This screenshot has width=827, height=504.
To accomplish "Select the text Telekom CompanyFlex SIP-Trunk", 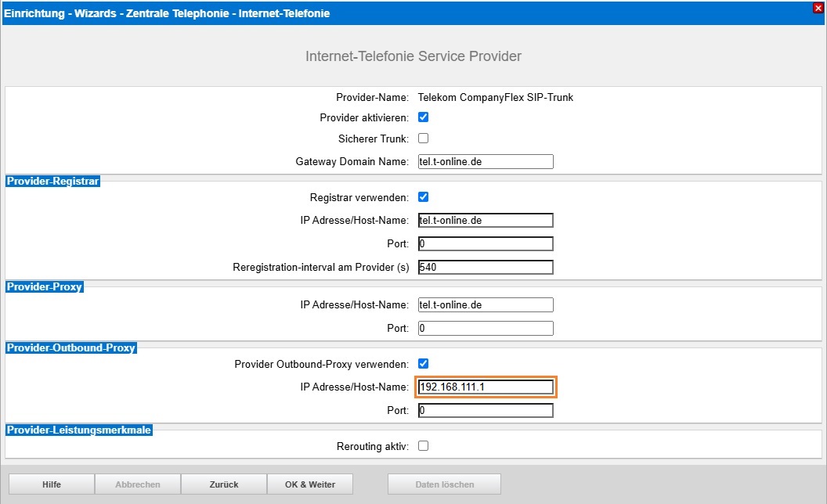I will pyautogui.click(x=495, y=98).
